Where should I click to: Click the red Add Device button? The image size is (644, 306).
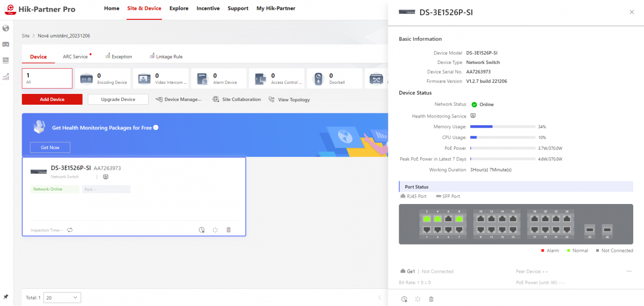[x=52, y=99]
